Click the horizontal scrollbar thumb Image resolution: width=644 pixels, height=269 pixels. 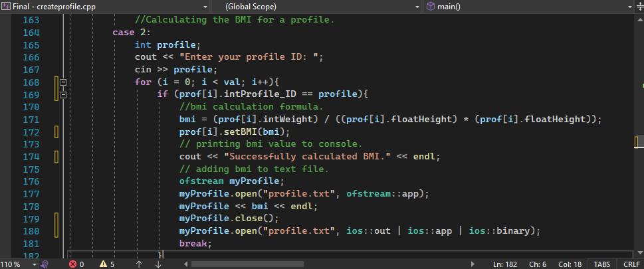point(247,264)
